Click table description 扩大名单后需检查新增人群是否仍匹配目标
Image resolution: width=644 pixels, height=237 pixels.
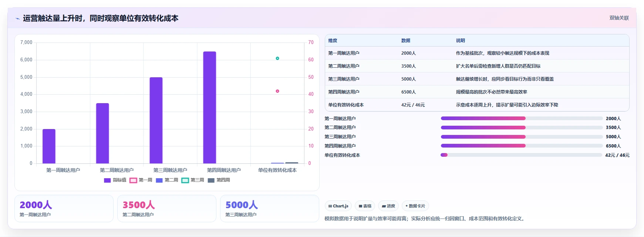tap(498, 66)
